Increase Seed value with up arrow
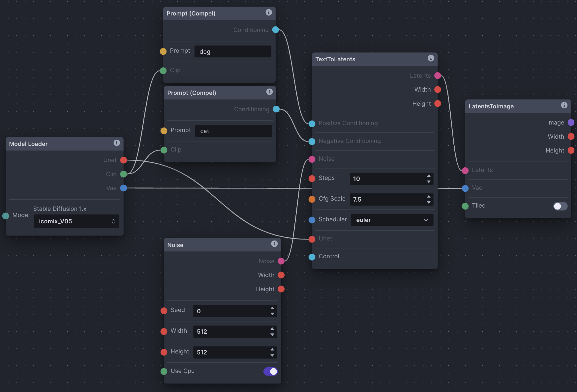Screen dimensions: 577x392 (272, 308)
